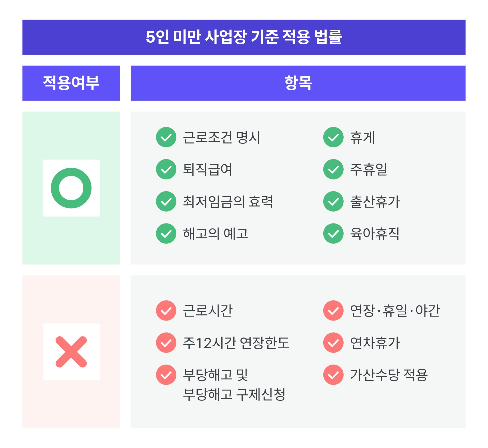488x448 pixels.
Task: Click the 부당해고 구제신청 text
Action: (234, 394)
